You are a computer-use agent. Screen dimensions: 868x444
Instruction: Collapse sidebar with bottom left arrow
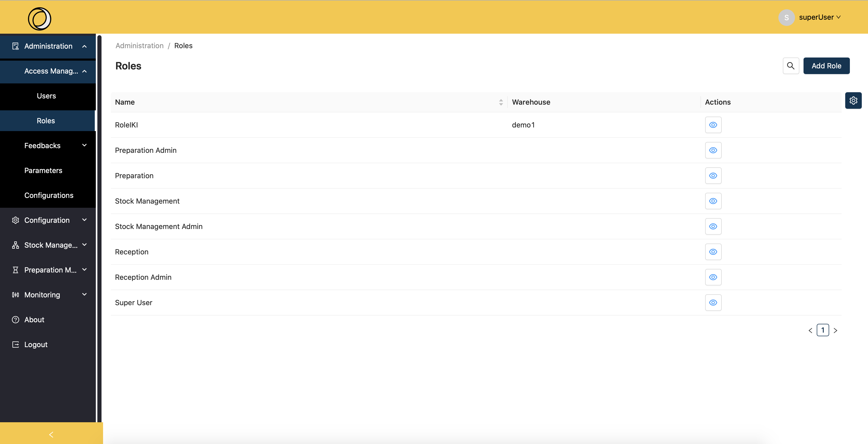click(51, 435)
